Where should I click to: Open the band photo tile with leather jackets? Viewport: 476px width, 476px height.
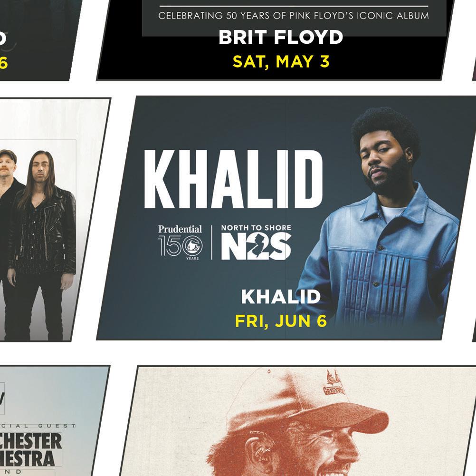[x=52, y=220]
